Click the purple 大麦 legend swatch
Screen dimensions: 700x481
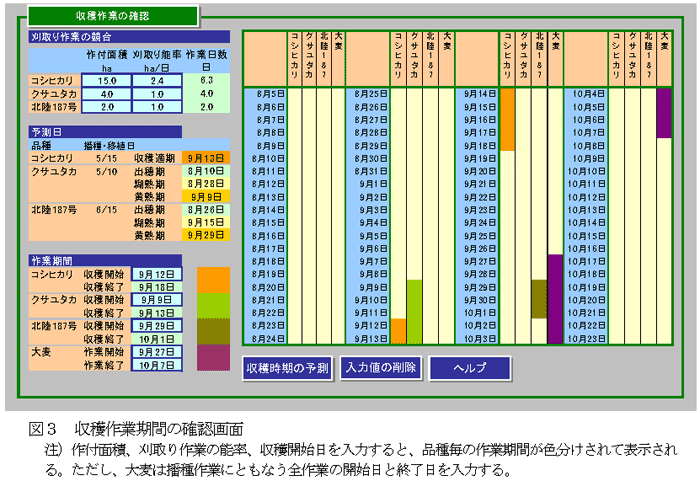click(213, 357)
